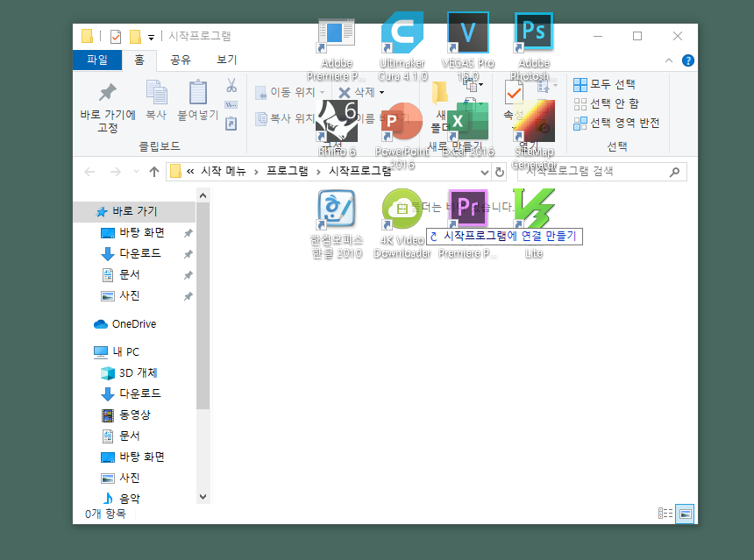Screen dimensions: 754x560
Task: Click 선택 영역 반전 button
Action: coord(616,123)
